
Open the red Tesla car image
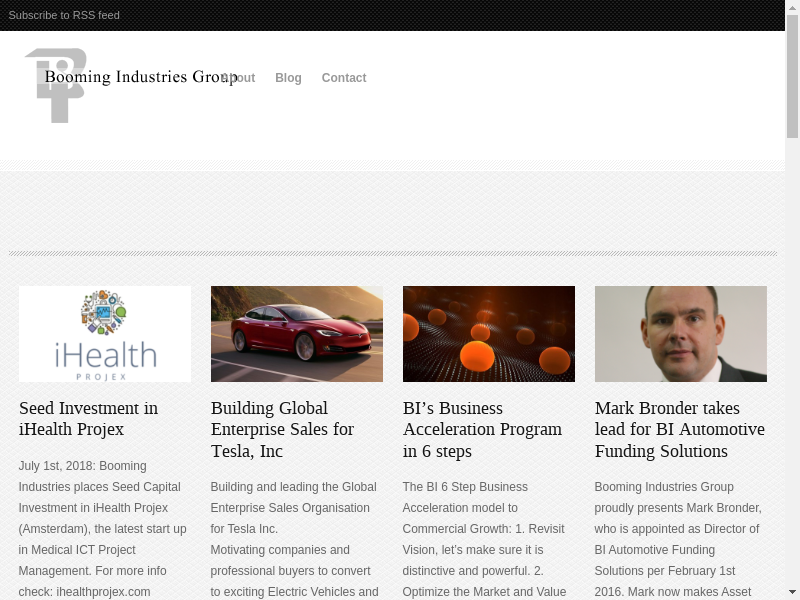[297, 334]
